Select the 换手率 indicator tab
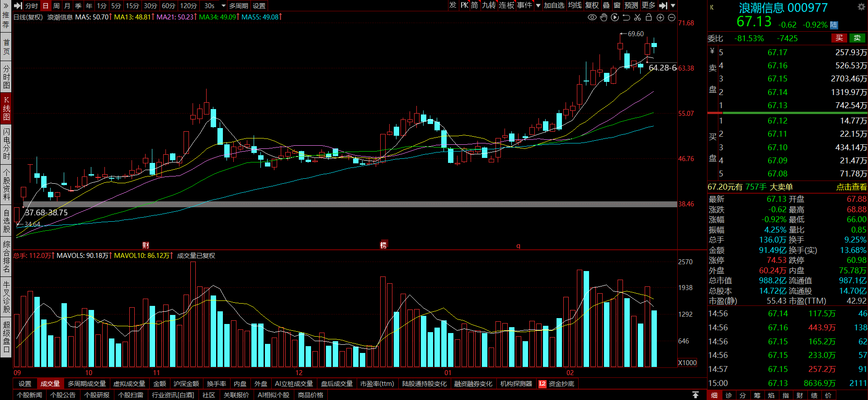 click(217, 384)
